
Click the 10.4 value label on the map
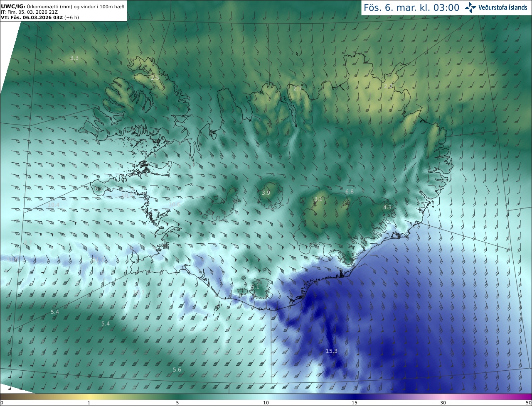click(x=54, y=205)
